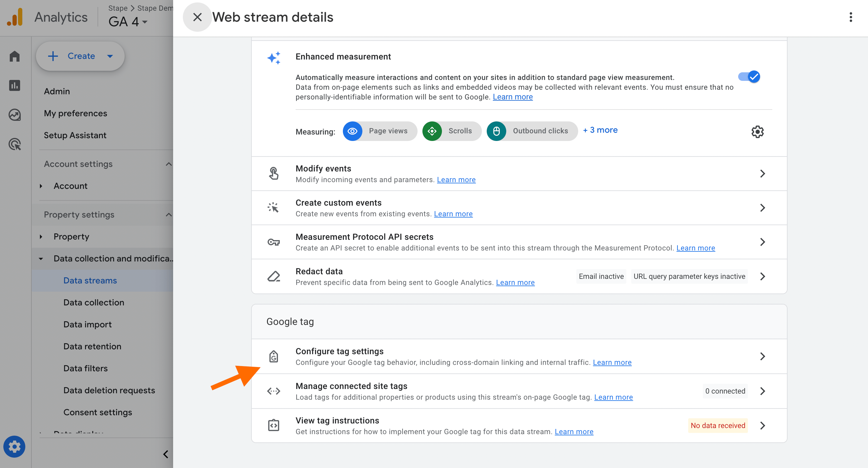Image resolution: width=868 pixels, height=468 pixels.
Task: Click the View tag instructions code icon
Action: pyautogui.click(x=274, y=425)
